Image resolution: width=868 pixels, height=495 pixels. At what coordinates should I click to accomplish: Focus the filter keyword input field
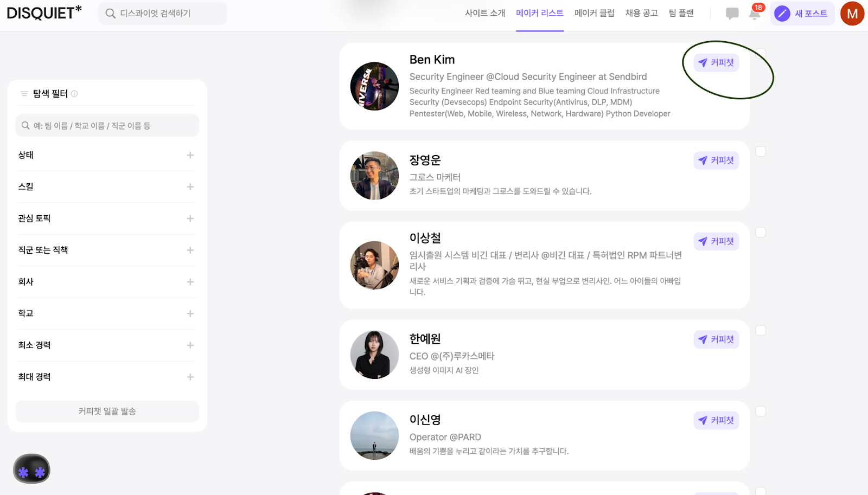coord(107,126)
